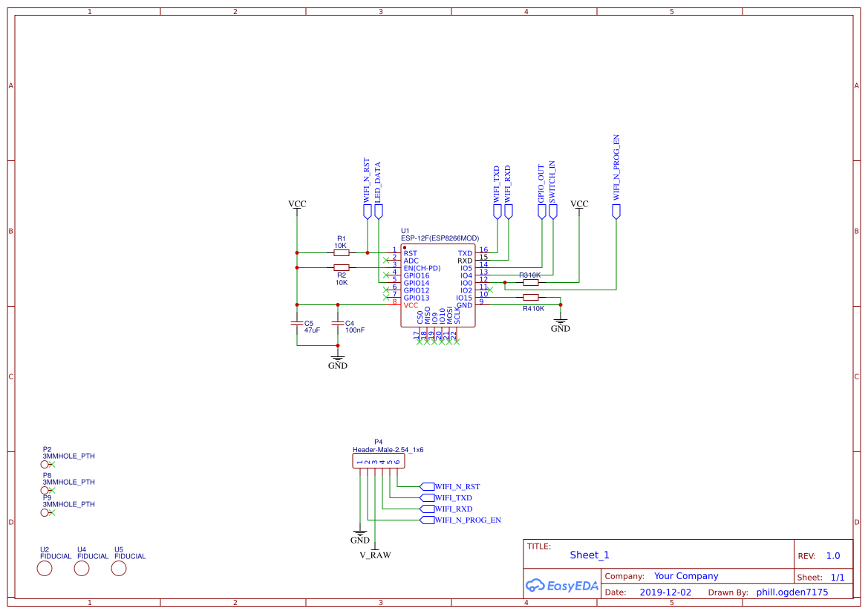
Task: Click capacitor C4 100nF
Action: [339, 324]
